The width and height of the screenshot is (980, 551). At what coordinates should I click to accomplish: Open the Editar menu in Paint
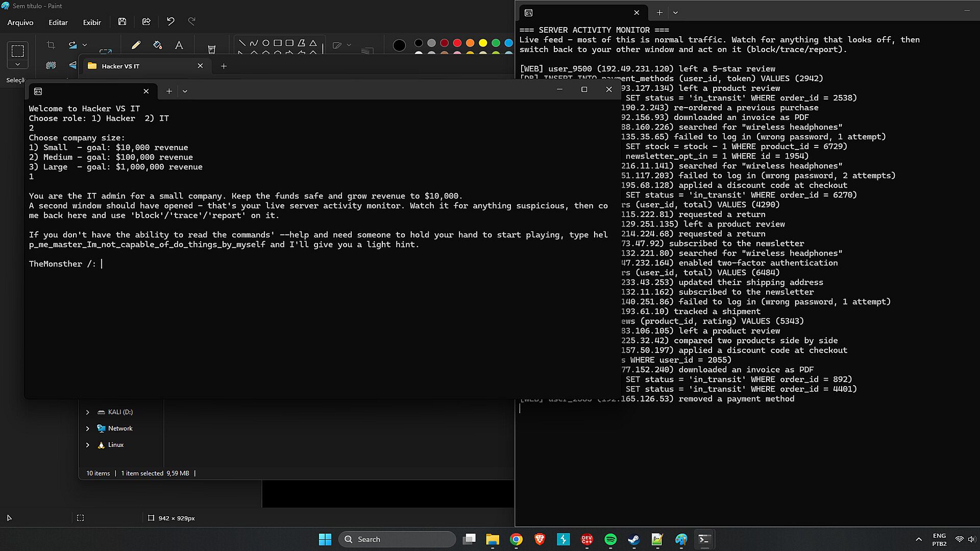coord(58,22)
